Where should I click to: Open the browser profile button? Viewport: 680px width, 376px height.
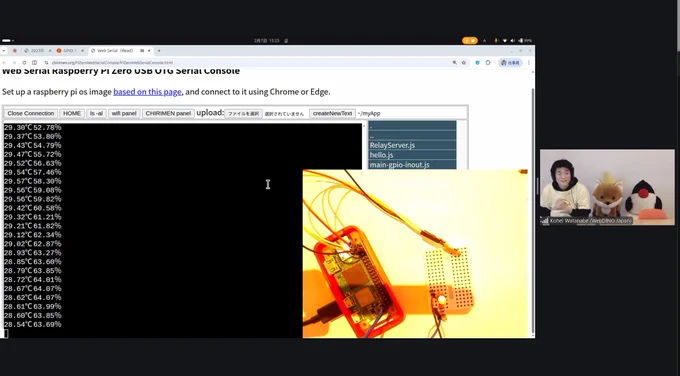pos(510,62)
